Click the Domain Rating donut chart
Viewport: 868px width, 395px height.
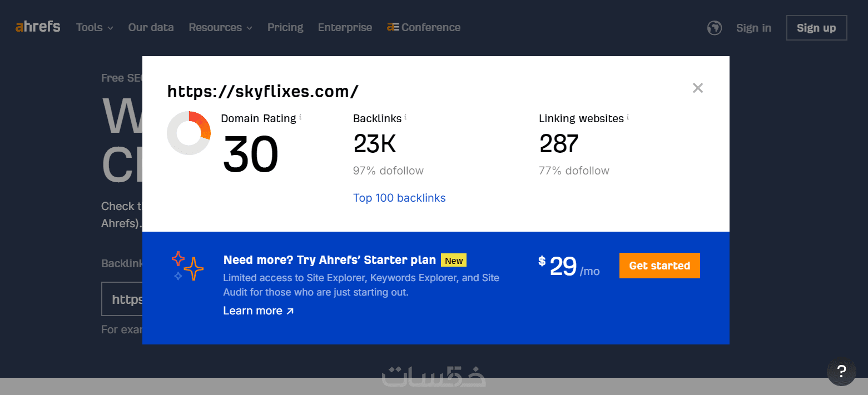189,133
